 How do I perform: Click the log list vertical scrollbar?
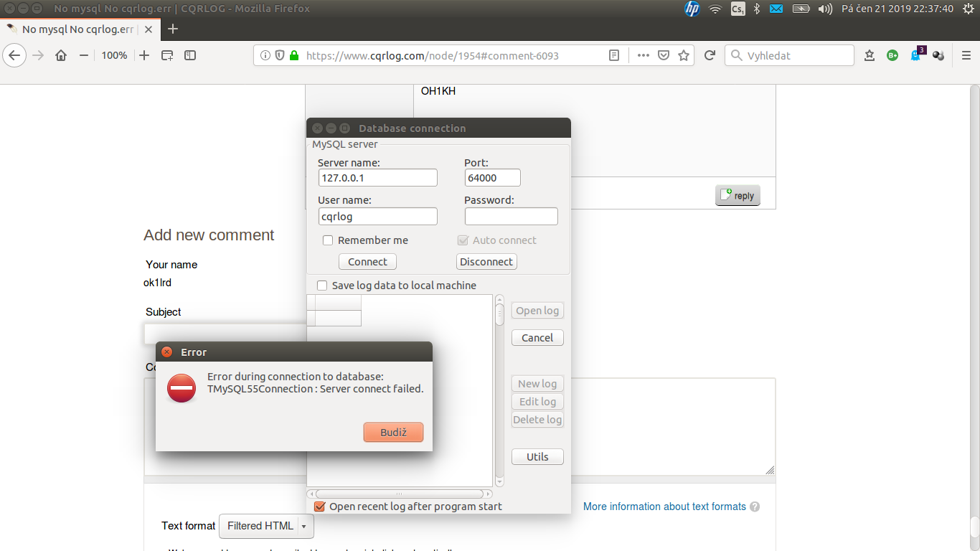pos(500,391)
